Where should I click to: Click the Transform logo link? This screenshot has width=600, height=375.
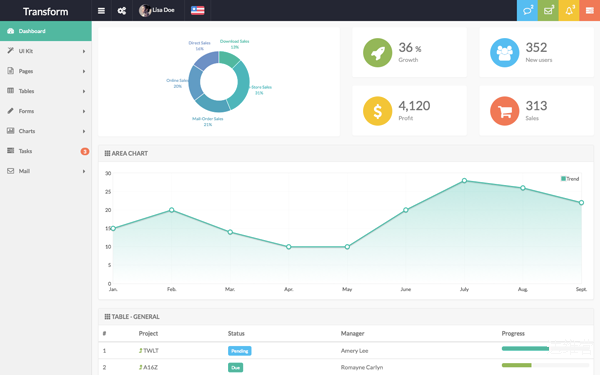tap(46, 11)
